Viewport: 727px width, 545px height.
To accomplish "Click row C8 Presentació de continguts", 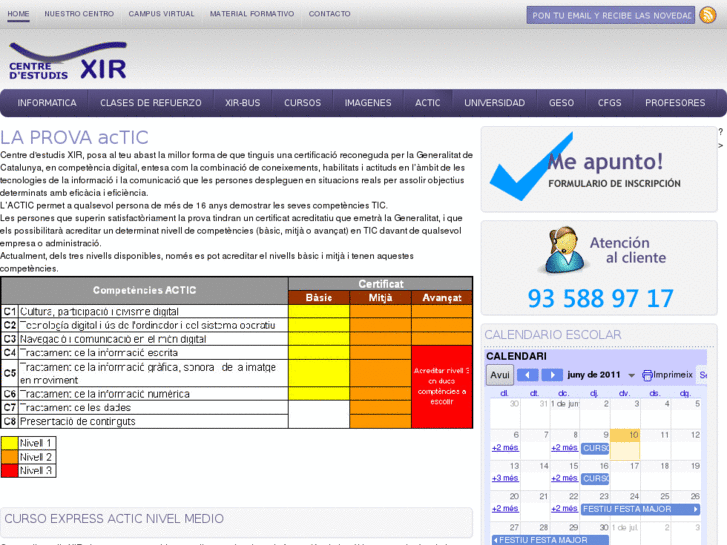I will pos(145,421).
